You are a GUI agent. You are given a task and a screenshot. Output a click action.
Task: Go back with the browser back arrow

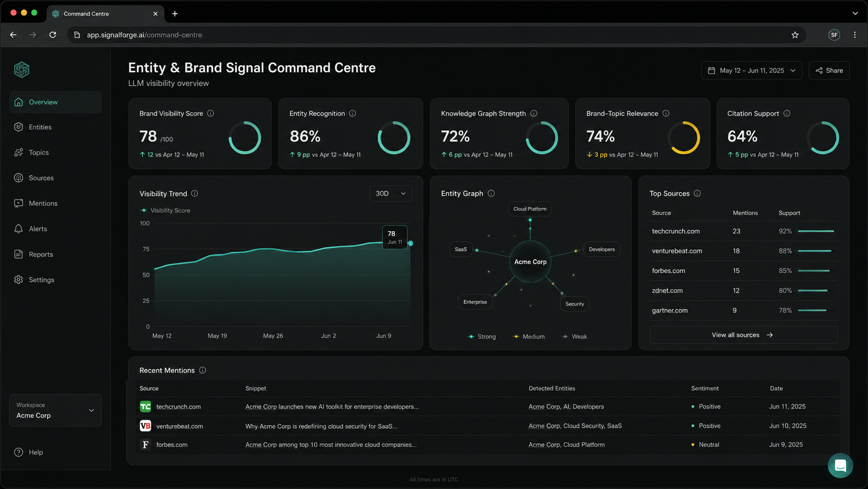pyautogui.click(x=13, y=35)
